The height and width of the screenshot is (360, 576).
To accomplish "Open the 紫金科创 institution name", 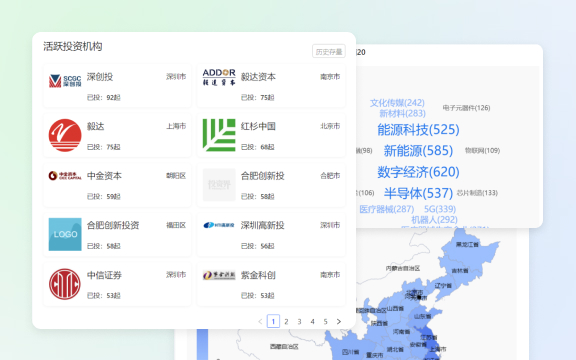I will point(258,275).
